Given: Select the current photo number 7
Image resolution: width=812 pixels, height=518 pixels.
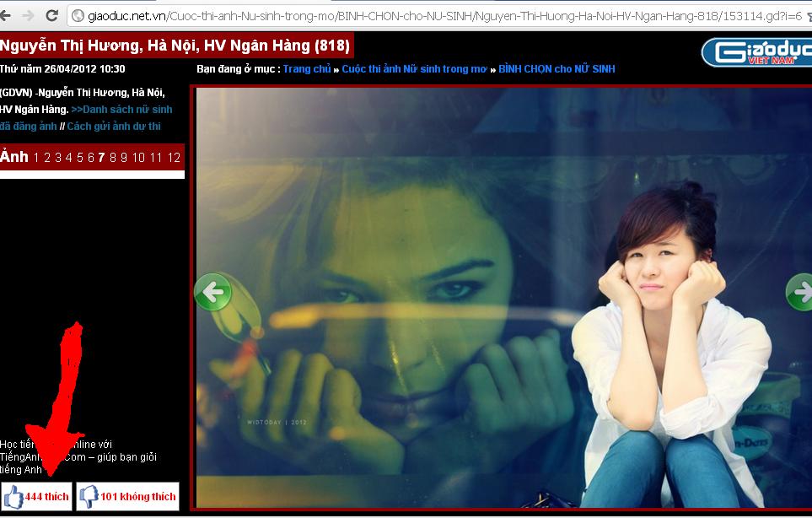Looking at the screenshot, I should pos(101,158).
